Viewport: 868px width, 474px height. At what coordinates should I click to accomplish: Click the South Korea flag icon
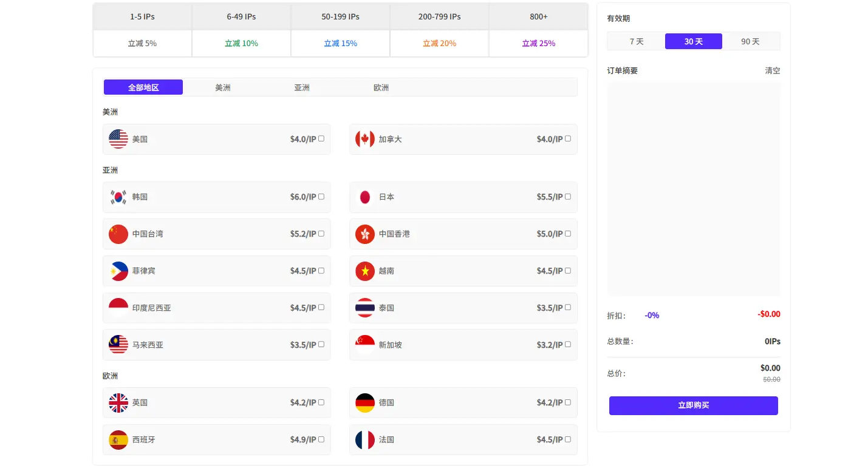pos(118,197)
